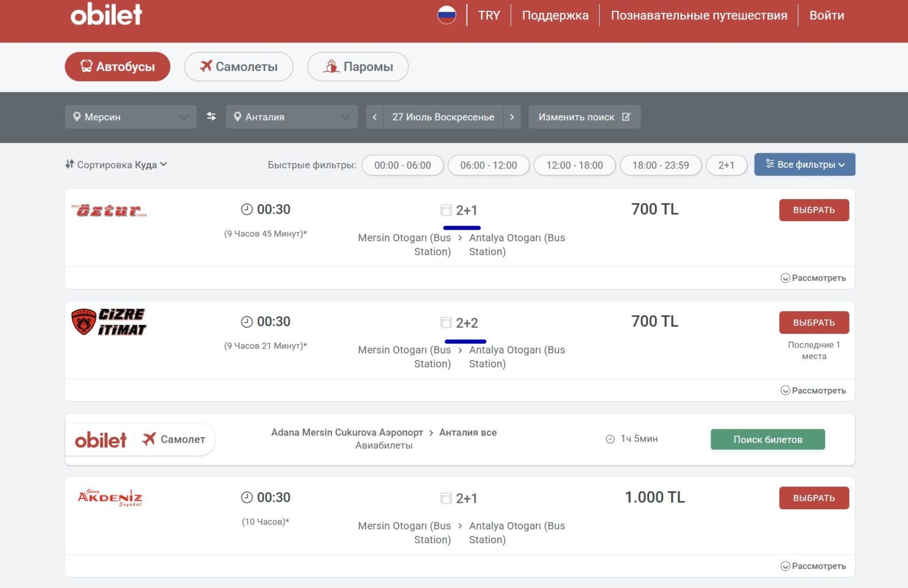Click (9 Часов 45 Минут)* duration text
This screenshot has height=588, width=908.
tap(265, 234)
